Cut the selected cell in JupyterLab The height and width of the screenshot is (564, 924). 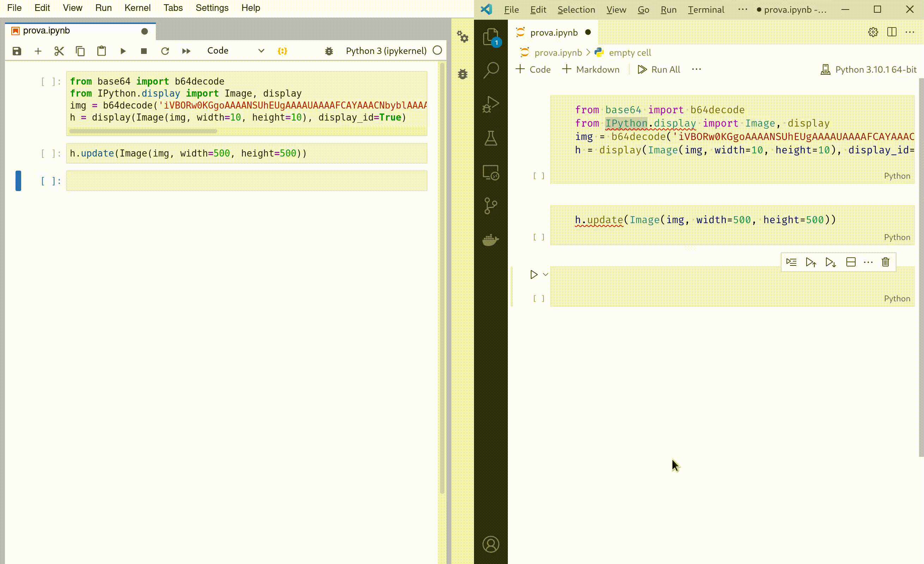(59, 51)
